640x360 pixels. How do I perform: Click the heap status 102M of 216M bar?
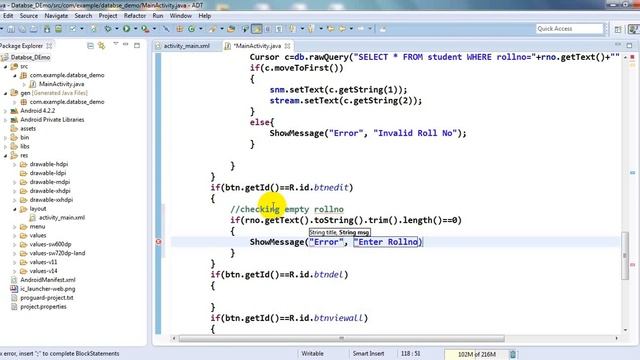(x=476, y=354)
